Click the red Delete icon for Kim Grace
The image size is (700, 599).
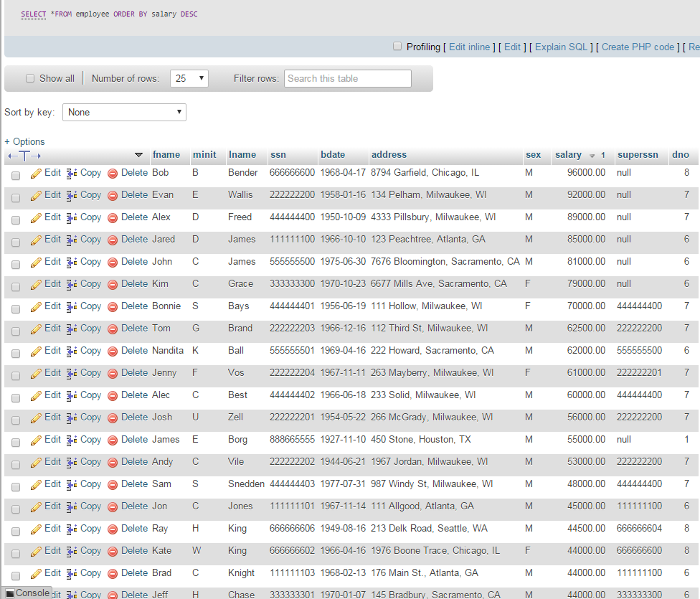click(113, 285)
